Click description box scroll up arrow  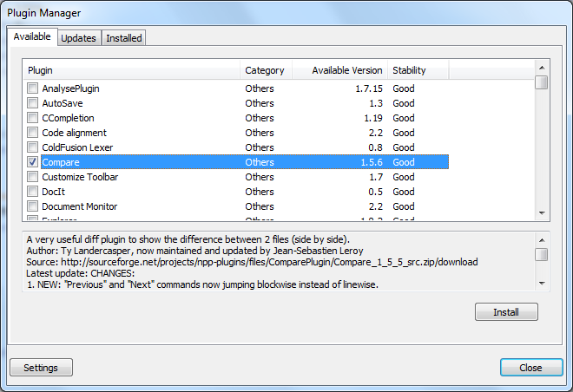click(x=542, y=240)
